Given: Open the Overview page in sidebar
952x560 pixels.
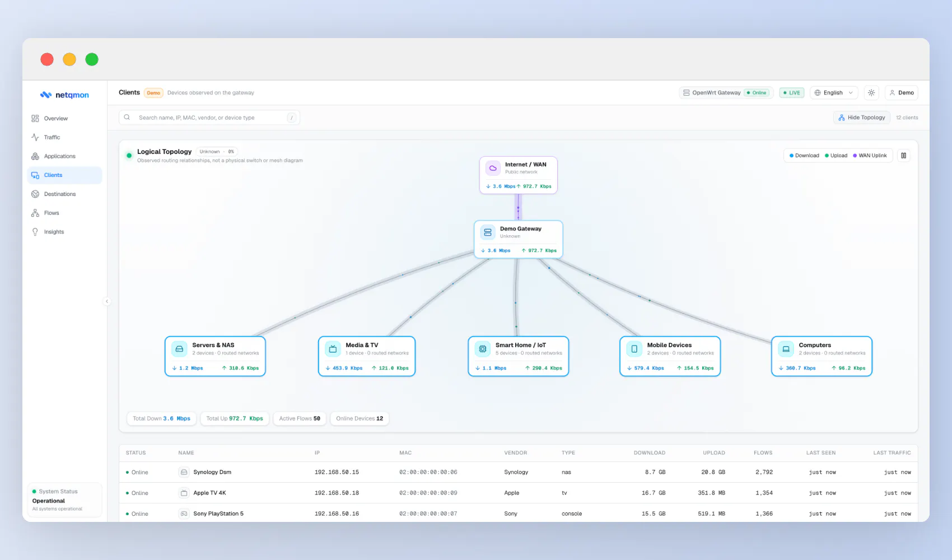Looking at the screenshot, I should (64, 118).
